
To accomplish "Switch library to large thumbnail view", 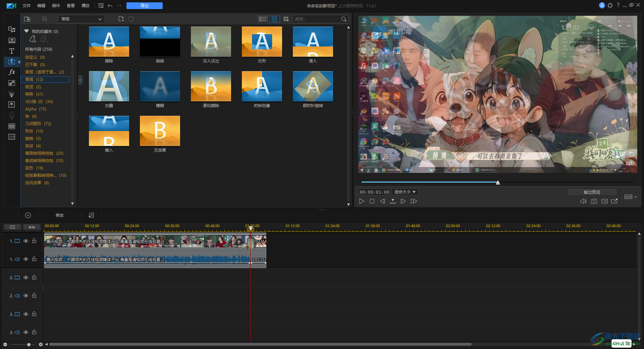I will [274, 19].
